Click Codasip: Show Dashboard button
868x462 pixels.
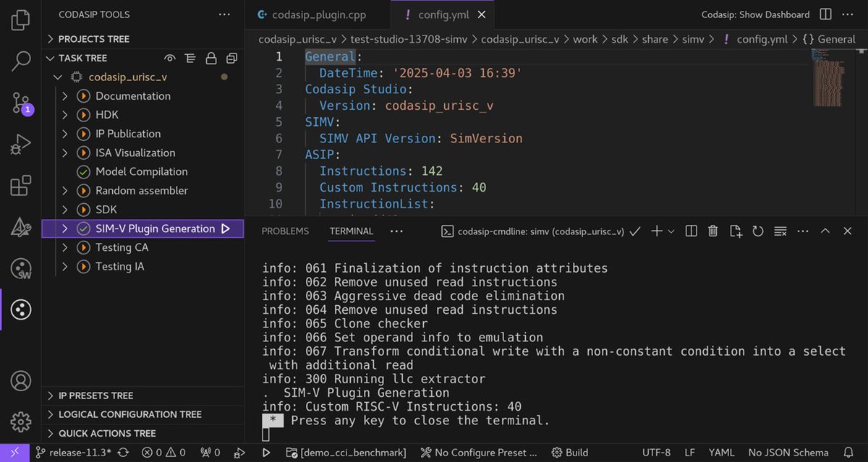(x=756, y=14)
